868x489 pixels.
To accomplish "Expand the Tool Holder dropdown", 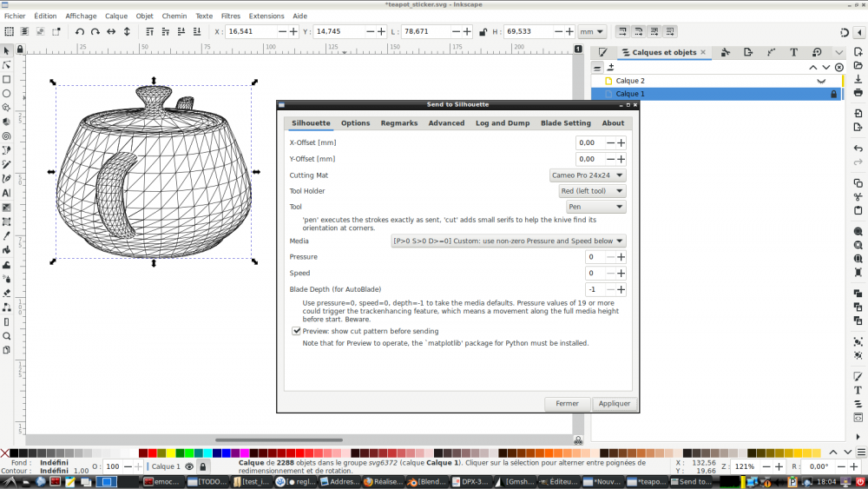I will click(x=594, y=191).
